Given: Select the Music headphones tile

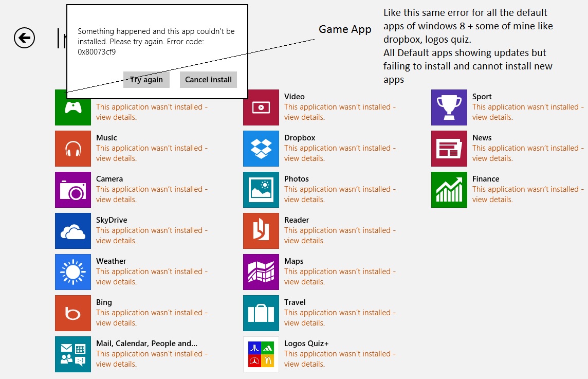Looking at the screenshot, I should coord(73,149).
